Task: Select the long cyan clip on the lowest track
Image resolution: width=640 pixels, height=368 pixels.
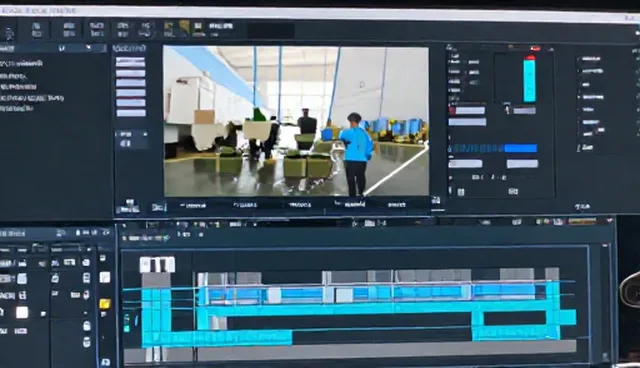Action: (217, 338)
